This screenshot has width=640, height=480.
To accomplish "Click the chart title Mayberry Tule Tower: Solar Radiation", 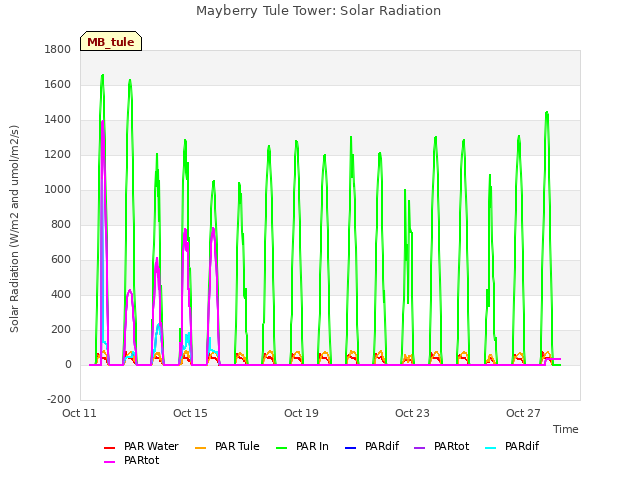I will [x=318, y=11].
